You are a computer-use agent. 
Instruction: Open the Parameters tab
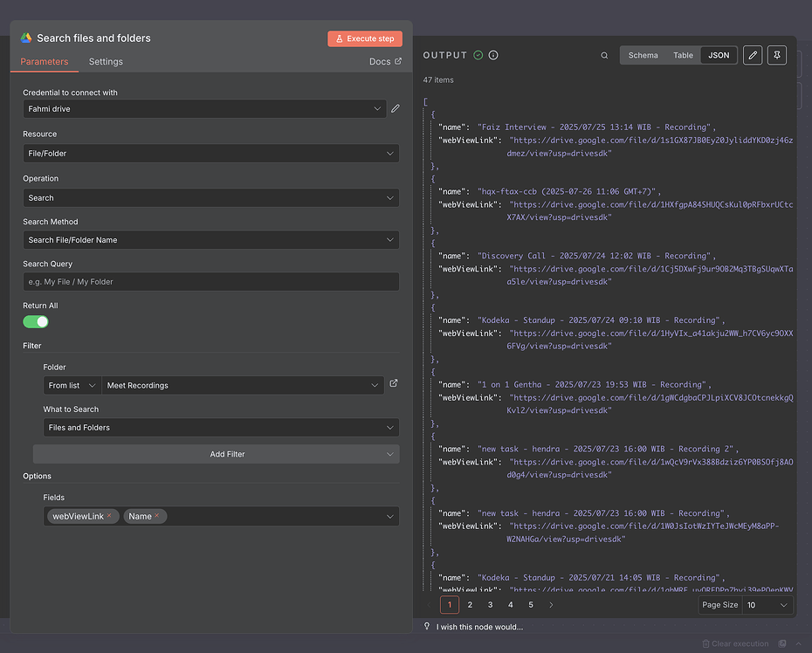click(45, 62)
